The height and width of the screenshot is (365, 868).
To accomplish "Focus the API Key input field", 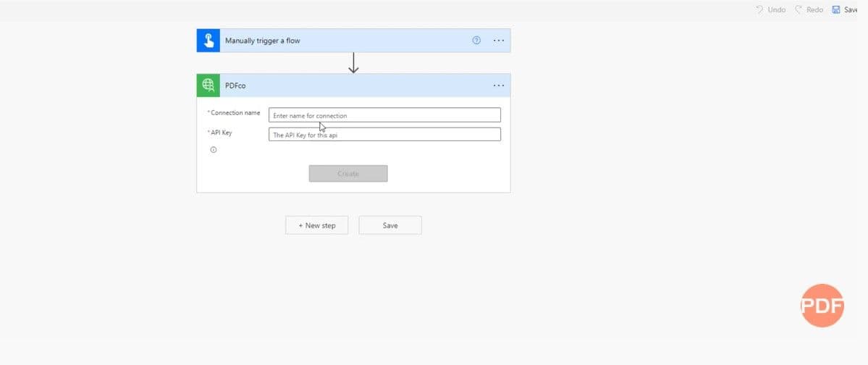I will 384,135.
